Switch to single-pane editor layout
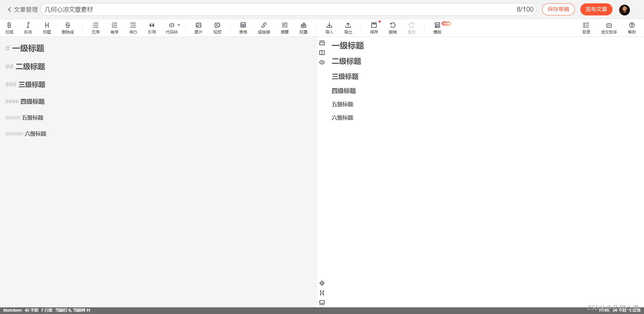This screenshot has width=644, height=314. click(x=322, y=43)
